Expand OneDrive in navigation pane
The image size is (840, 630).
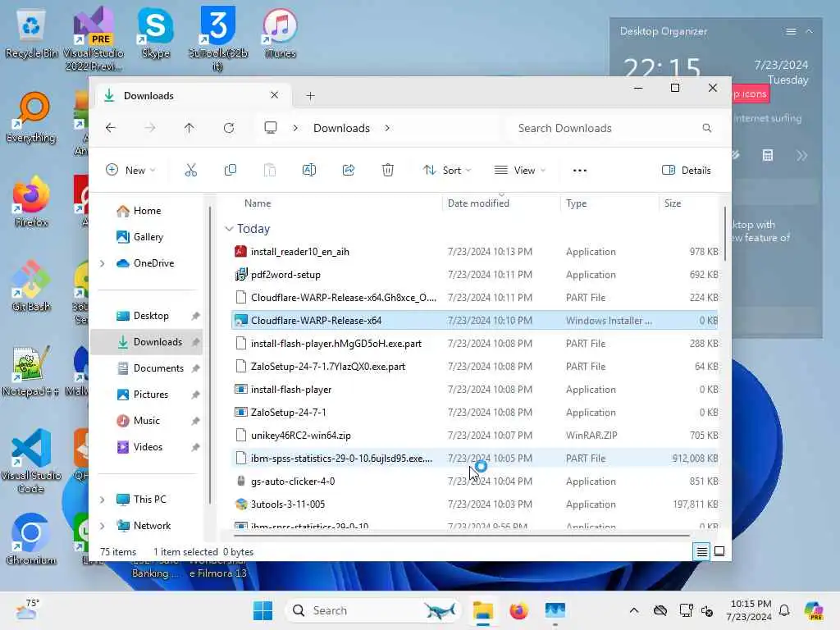102,263
